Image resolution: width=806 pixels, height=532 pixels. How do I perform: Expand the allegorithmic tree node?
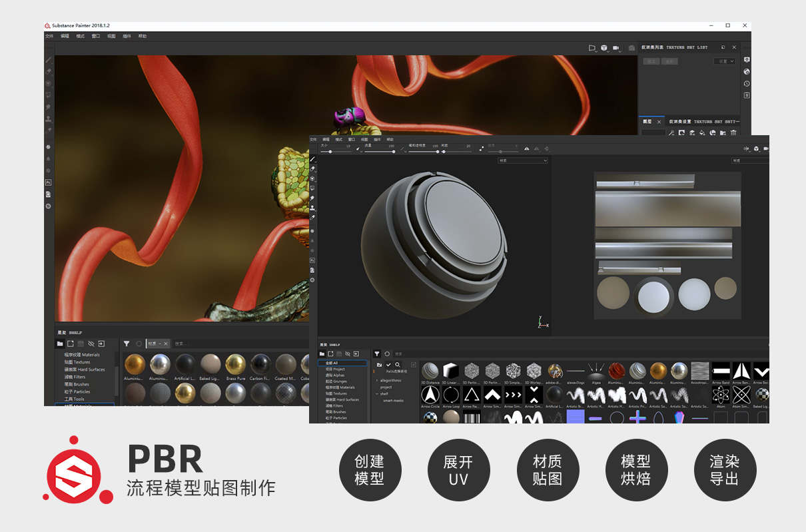pos(377,380)
